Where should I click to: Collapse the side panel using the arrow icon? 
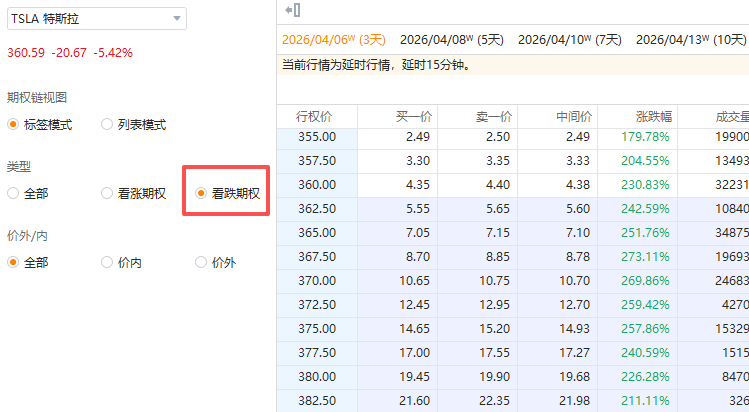[292, 10]
